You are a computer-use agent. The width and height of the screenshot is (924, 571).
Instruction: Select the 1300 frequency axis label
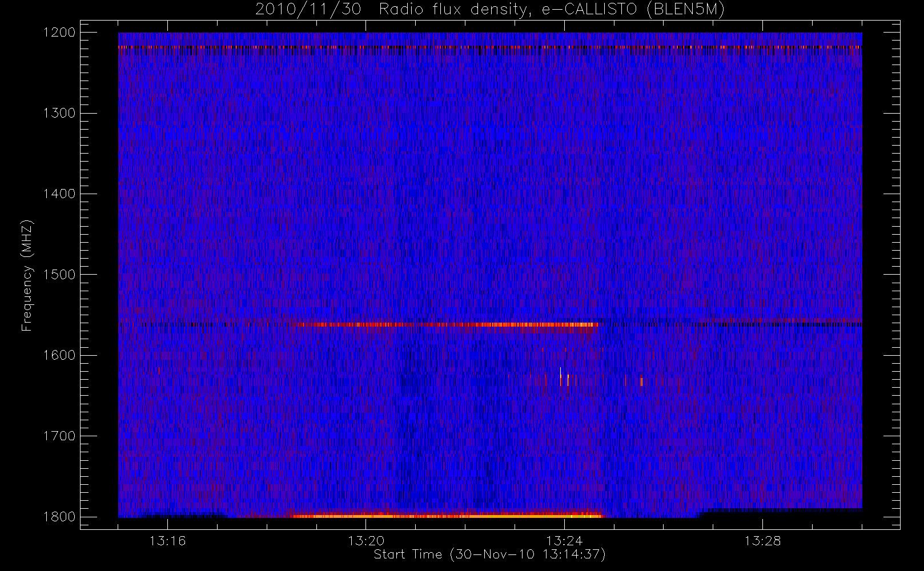click(59, 113)
